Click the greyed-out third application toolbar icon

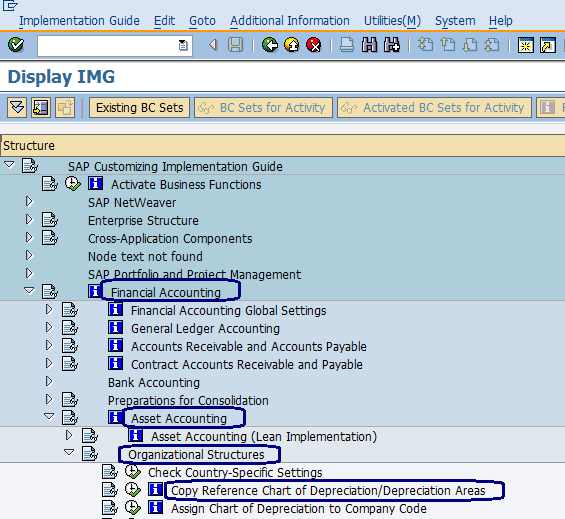point(65,107)
